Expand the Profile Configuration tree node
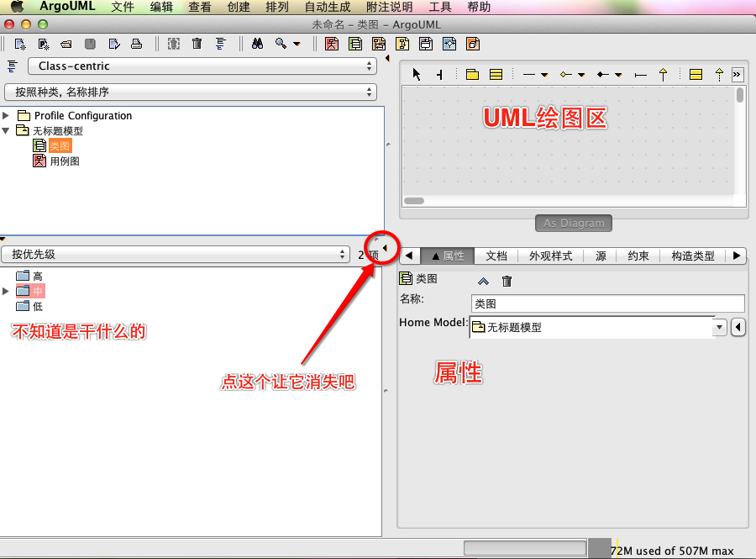The height and width of the screenshot is (559, 756). 6,115
